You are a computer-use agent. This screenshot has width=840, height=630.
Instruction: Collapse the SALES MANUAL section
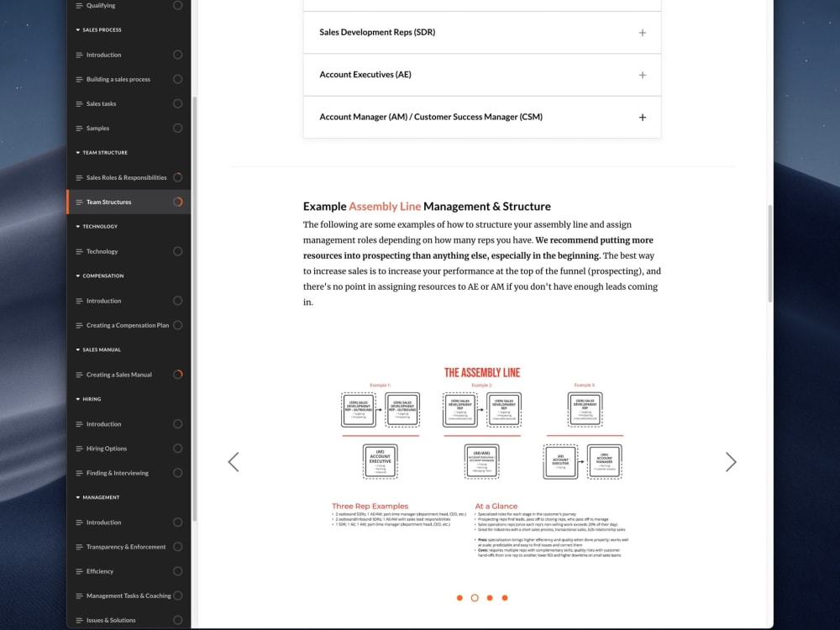pos(77,349)
